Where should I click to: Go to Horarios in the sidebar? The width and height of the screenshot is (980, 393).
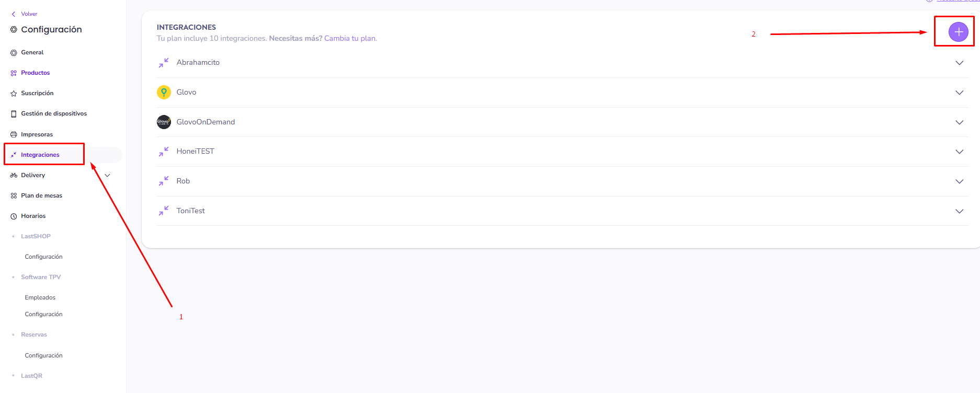pos(33,216)
